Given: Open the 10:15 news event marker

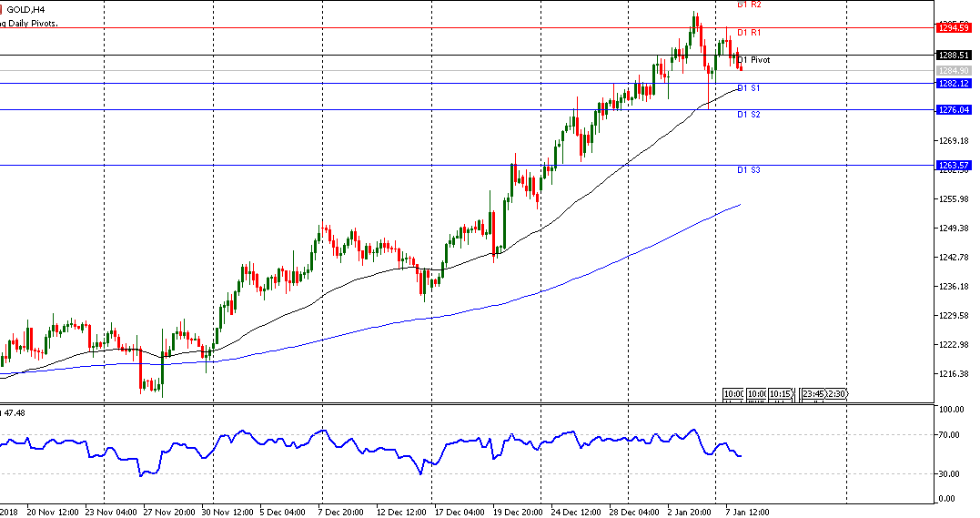Looking at the screenshot, I should [780, 394].
